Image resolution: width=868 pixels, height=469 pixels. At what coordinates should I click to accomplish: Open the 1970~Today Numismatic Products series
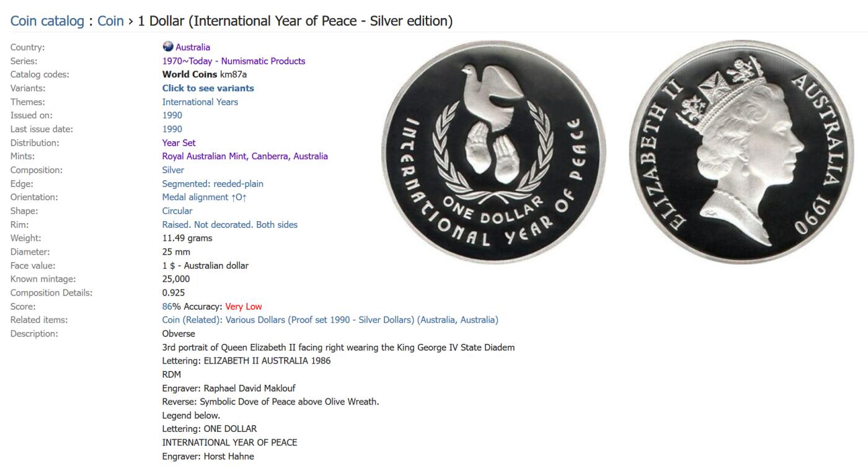pos(234,61)
